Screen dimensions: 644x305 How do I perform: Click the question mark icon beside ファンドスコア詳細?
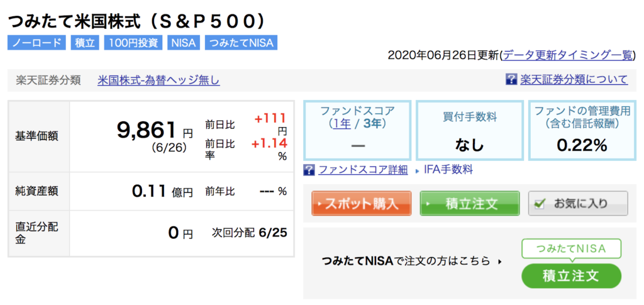(x=309, y=170)
